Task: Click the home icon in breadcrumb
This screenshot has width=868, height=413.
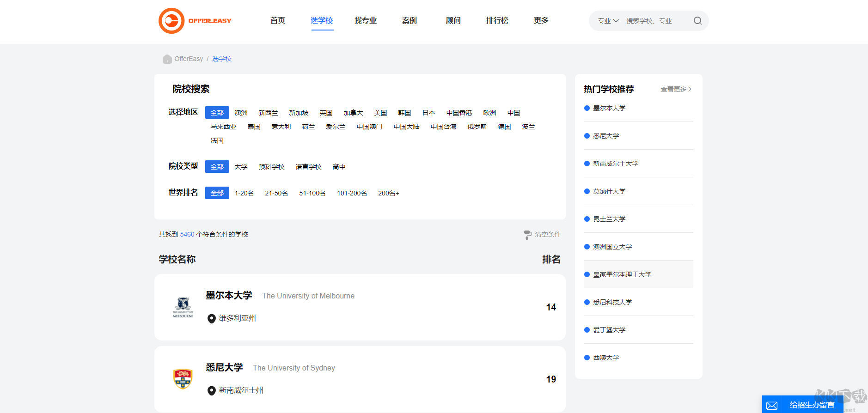Action: (x=167, y=59)
